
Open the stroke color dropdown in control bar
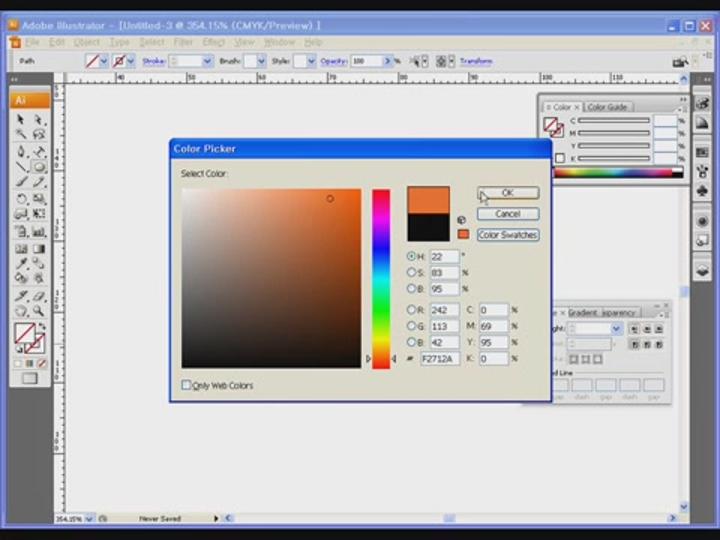(130, 61)
